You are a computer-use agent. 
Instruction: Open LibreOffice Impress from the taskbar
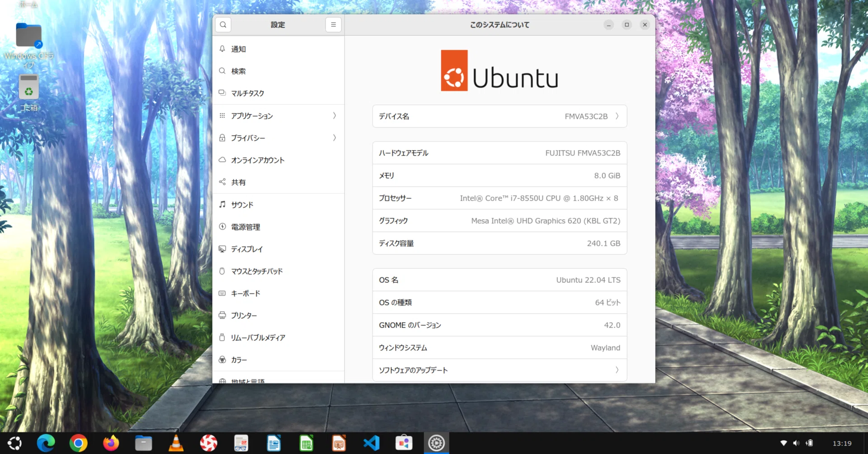pos(339,443)
